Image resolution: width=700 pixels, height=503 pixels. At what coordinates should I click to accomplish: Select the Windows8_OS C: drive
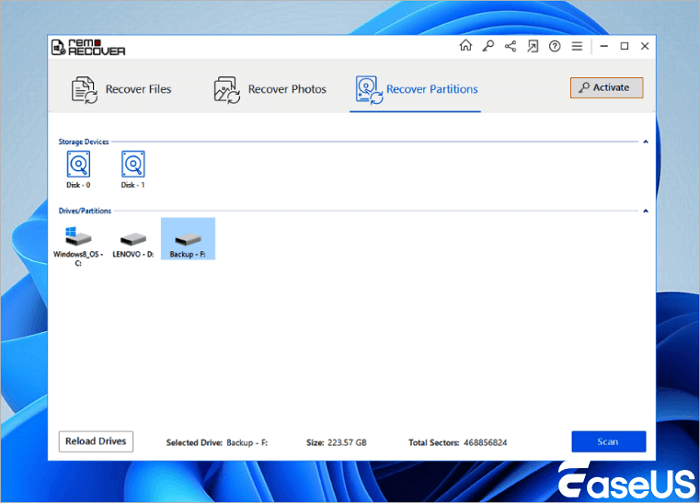pyautogui.click(x=78, y=245)
